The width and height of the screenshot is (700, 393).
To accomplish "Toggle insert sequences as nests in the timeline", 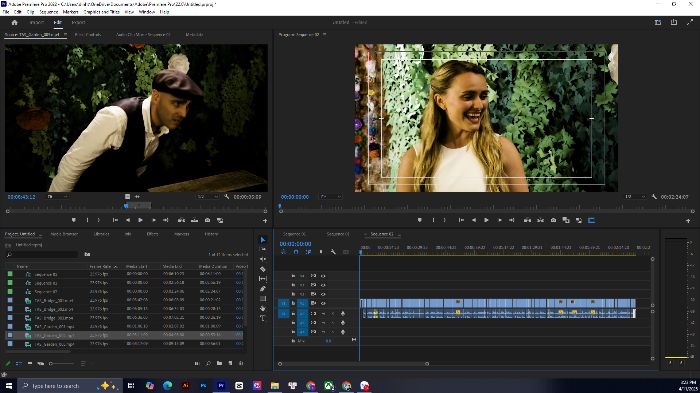I will pyautogui.click(x=283, y=252).
